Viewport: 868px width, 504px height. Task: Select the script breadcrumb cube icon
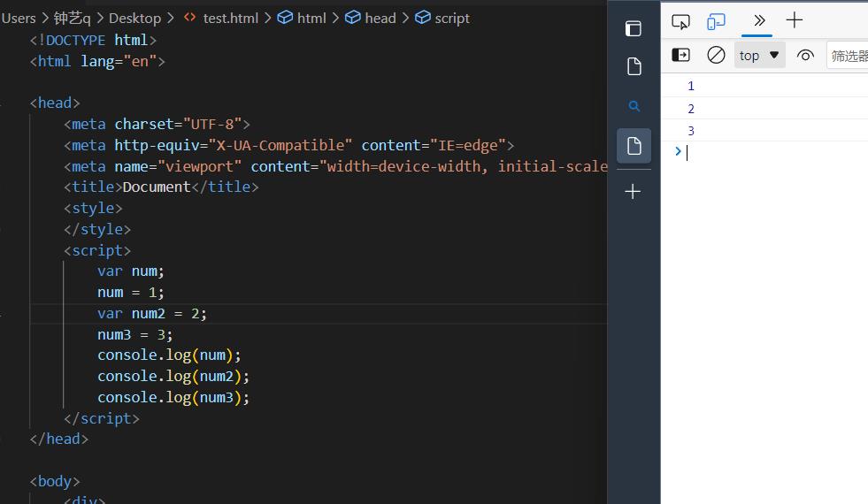tap(422, 18)
